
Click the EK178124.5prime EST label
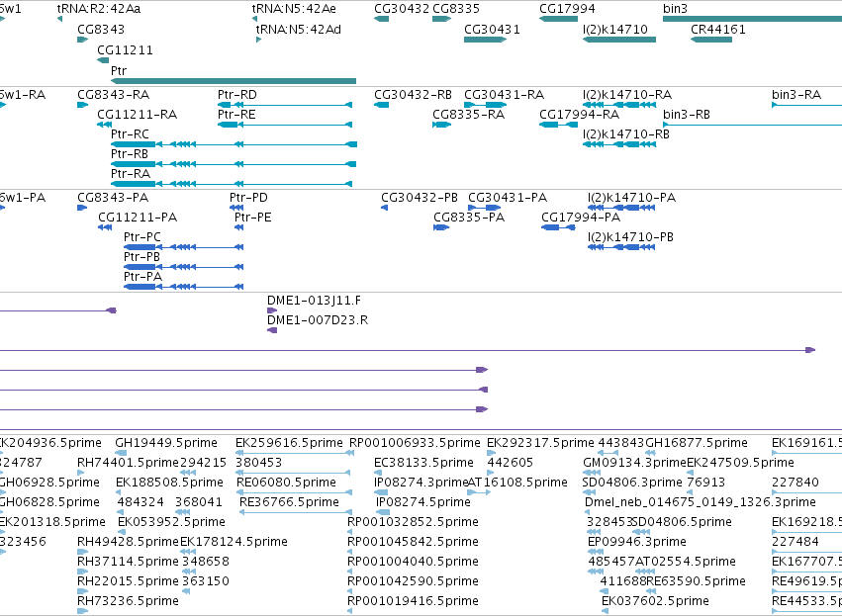234,542
